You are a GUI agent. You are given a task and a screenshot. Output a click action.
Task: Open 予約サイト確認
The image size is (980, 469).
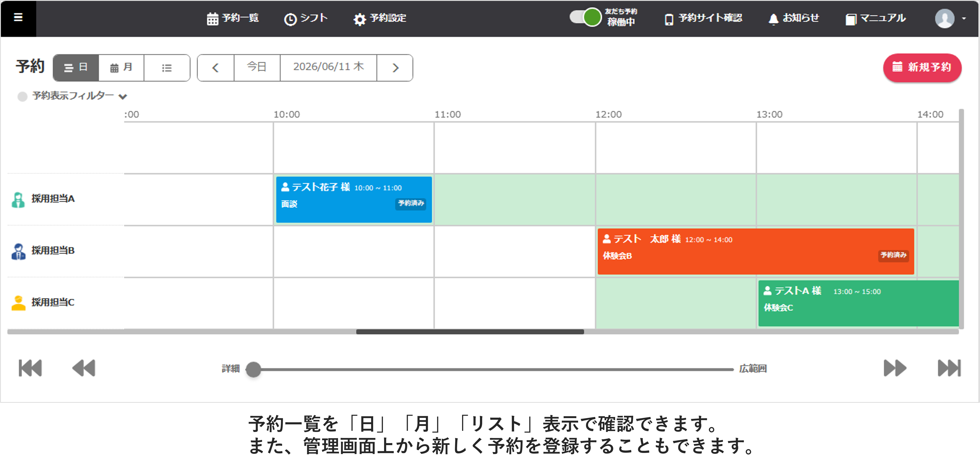[x=703, y=18]
